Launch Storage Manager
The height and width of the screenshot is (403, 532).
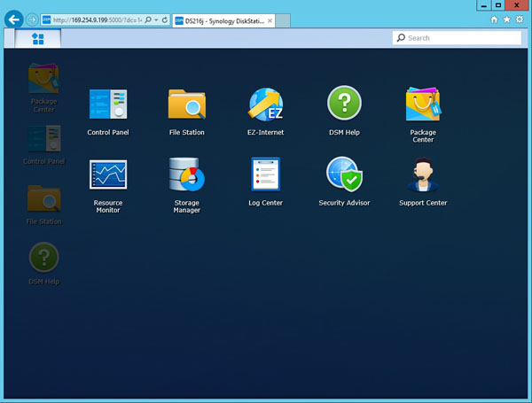click(186, 176)
